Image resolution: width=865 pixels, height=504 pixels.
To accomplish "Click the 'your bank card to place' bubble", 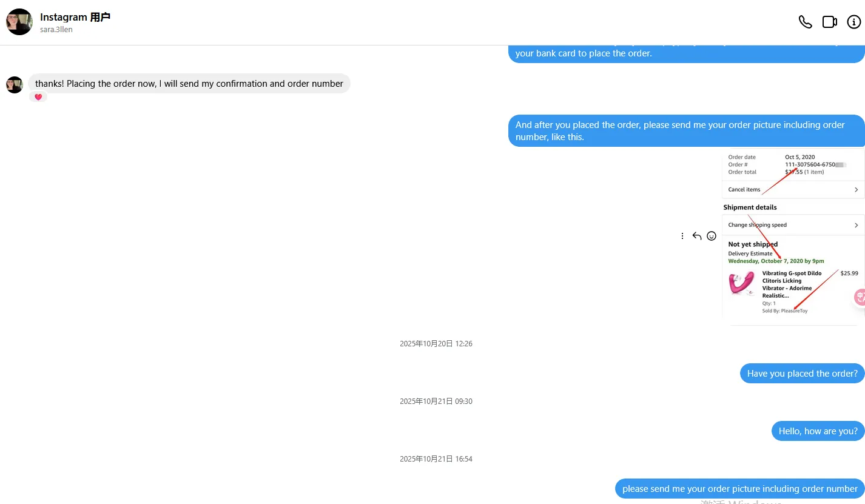I will pos(687,53).
